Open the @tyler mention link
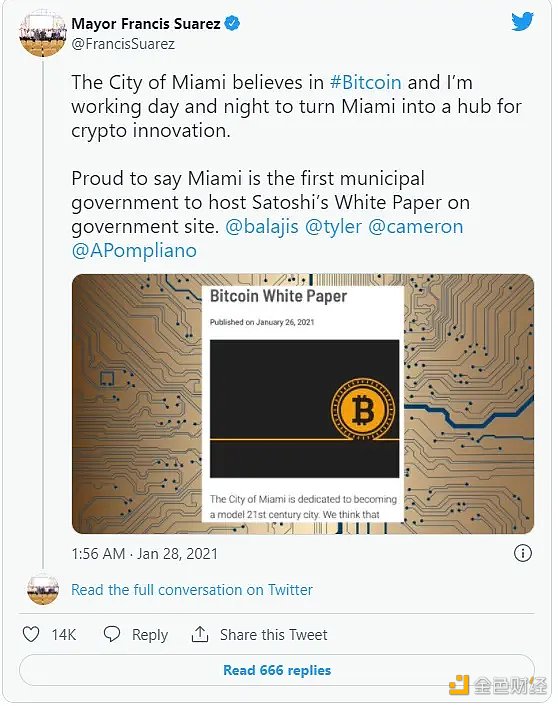This screenshot has height=706, width=558. coord(333,226)
